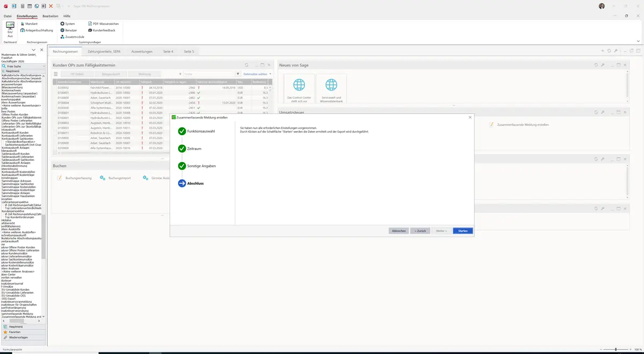Click the Starten button in the wizard
Screen dimensions: 644x354
[x=463, y=231]
